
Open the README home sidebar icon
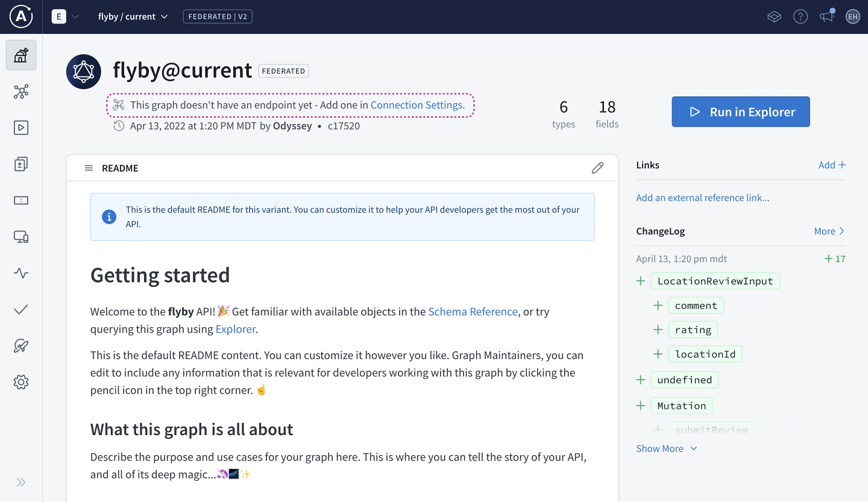[21, 55]
